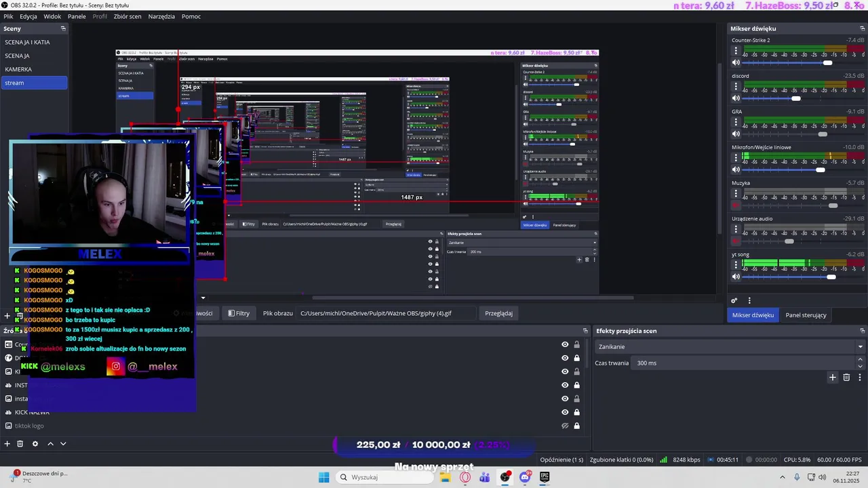Decrease Czas trwania with down arrow
Viewport: 868px width, 488px height.
(861, 366)
